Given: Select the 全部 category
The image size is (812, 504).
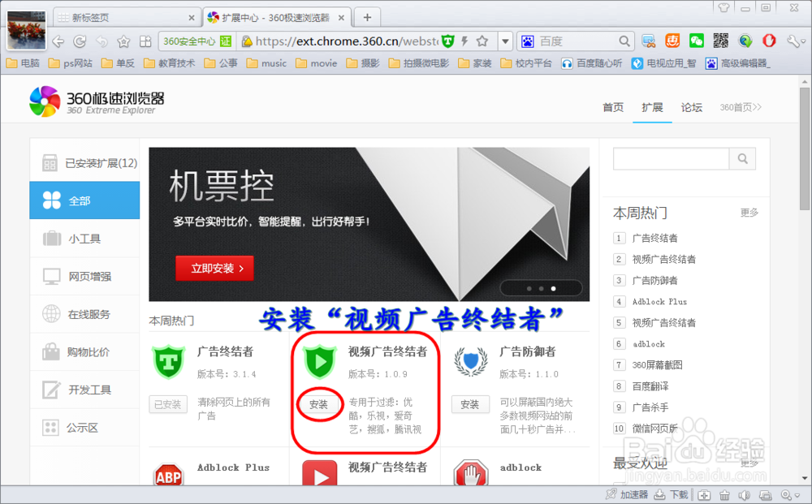Looking at the screenshot, I should (84, 200).
